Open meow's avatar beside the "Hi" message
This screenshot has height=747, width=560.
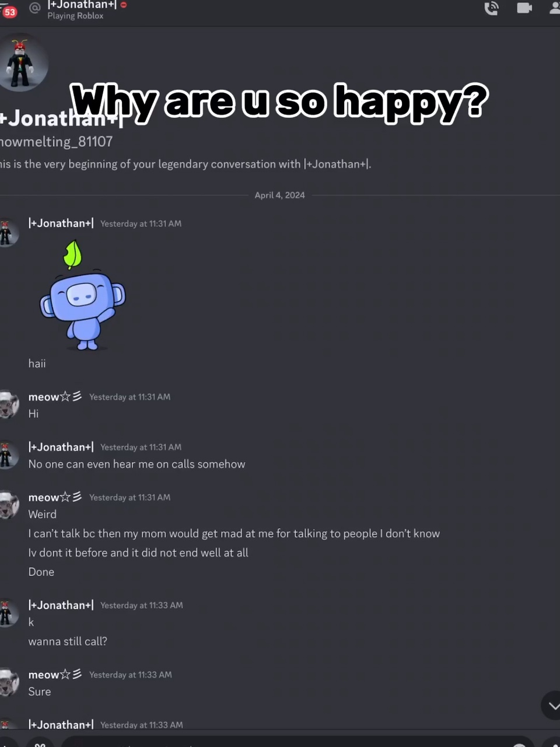click(8, 404)
